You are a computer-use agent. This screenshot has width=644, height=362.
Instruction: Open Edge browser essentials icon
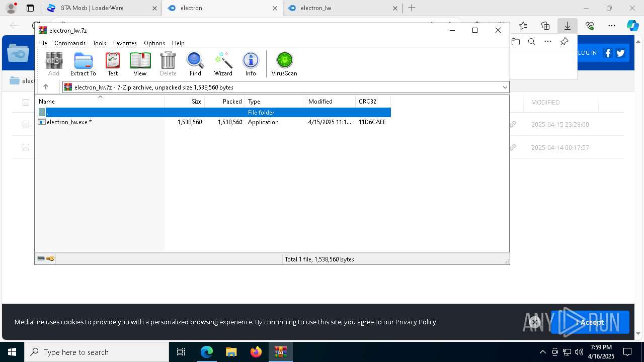coord(590,25)
